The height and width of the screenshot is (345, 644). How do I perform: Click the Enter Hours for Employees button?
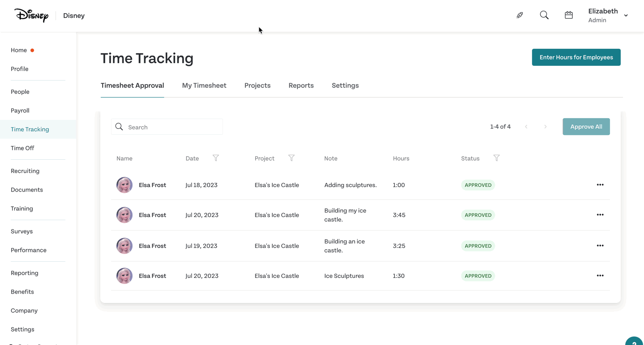576,57
